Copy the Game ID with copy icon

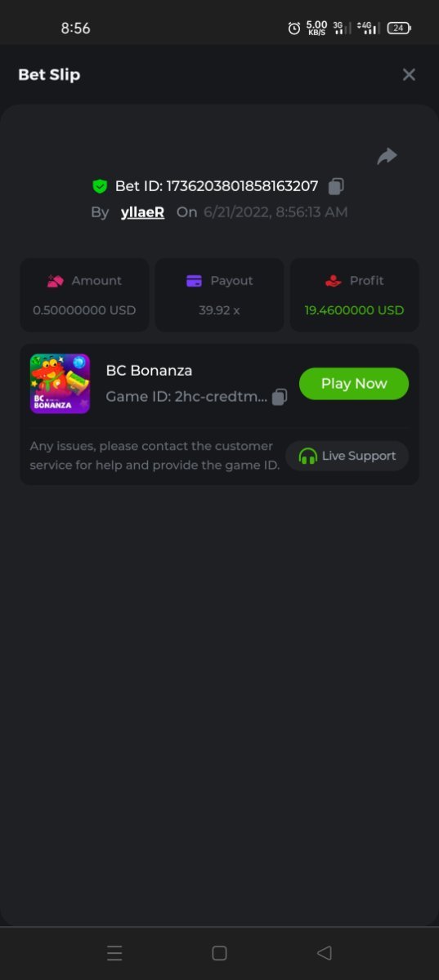(280, 397)
